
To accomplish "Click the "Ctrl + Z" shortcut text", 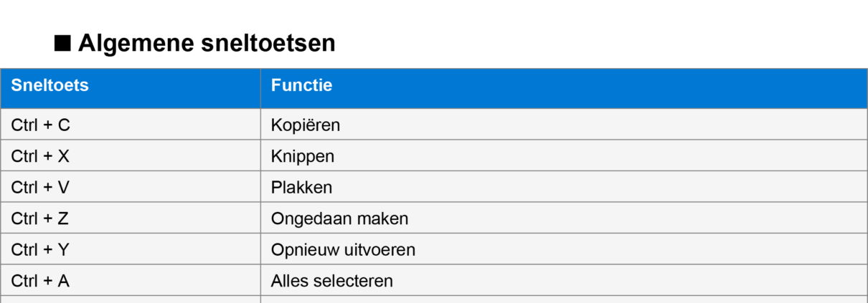I will [x=41, y=218].
